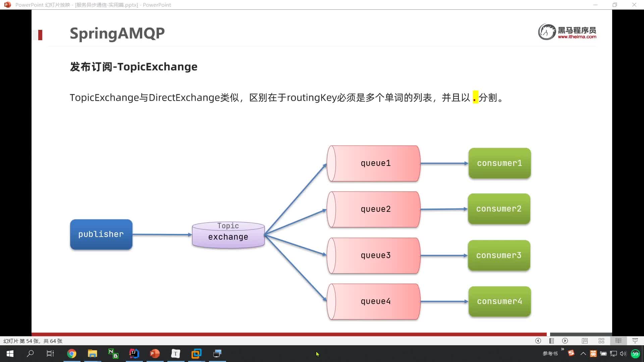Open Google Chrome from the taskbar
The height and width of the screenshot is (362, 644).
point(71,354)
